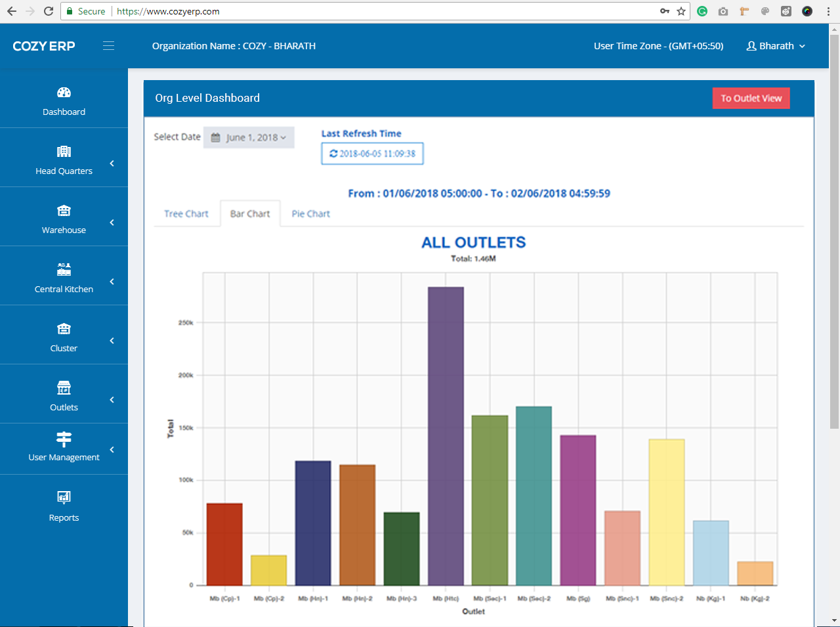Viewport: 840px width, 627px height.
Task: Open Reports chart icon
Action: pyautogui.click(x=64, y=497)
